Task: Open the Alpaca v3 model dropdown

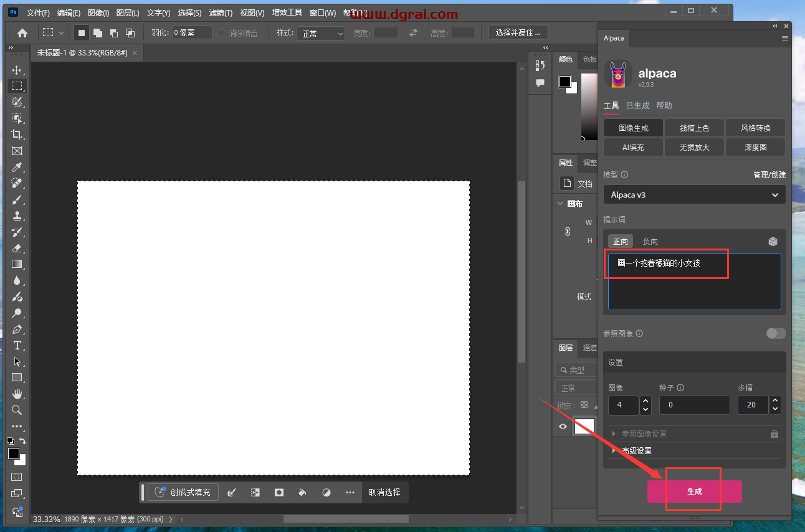Action: (694, 195)
